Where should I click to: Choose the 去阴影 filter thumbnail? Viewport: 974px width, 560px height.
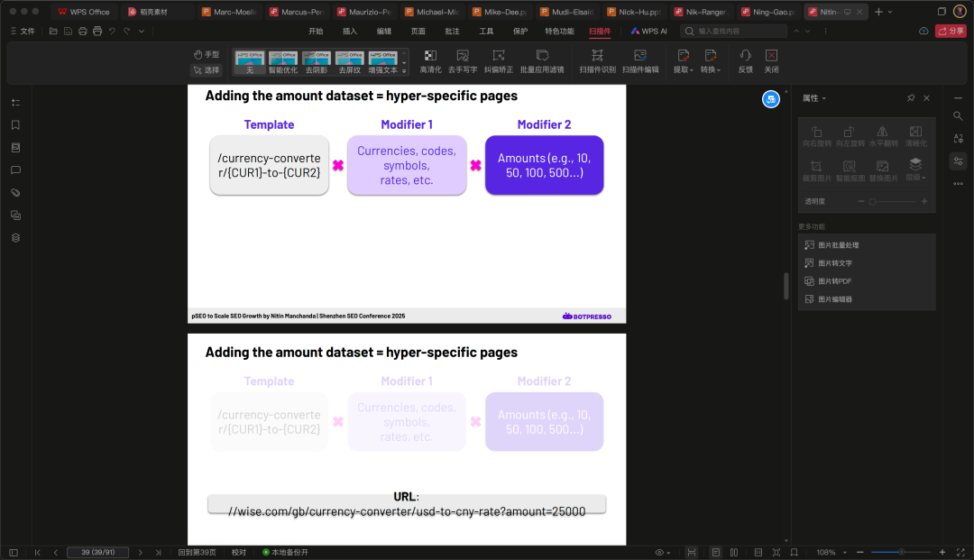tap(317, 62)
